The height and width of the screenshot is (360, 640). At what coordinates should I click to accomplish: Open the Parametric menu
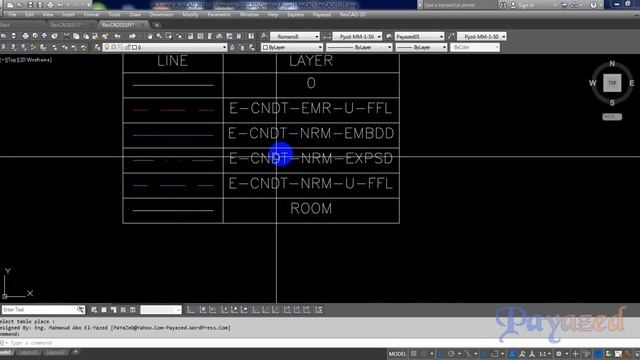pyautogui.click(x=219, y=14)
